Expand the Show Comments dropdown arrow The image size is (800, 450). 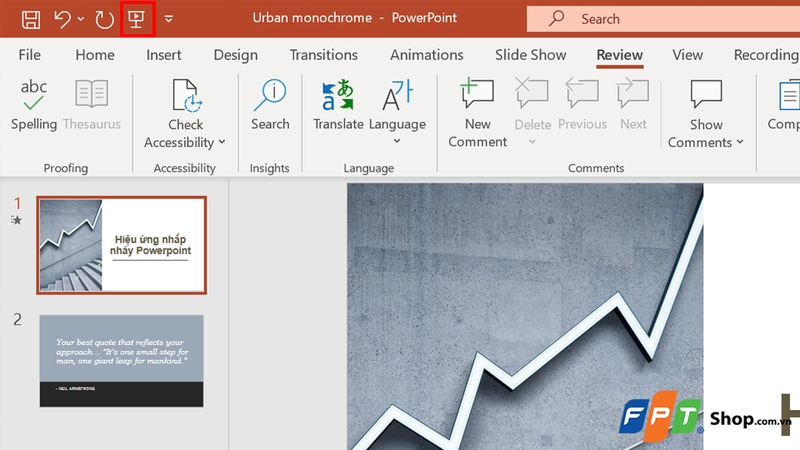tap(740, 142)
